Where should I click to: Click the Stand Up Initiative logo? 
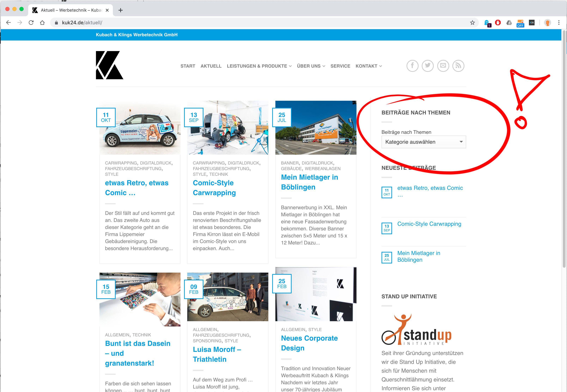pos(416,329)
